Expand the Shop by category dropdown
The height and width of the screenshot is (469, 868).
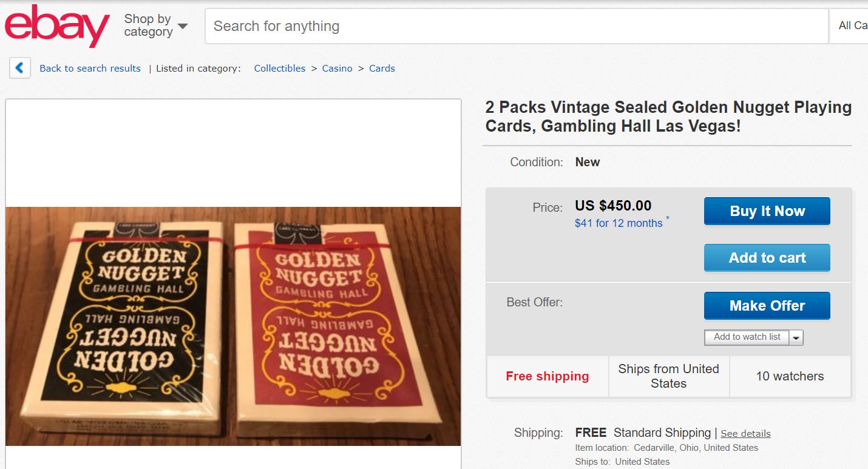tap(156, 25)
